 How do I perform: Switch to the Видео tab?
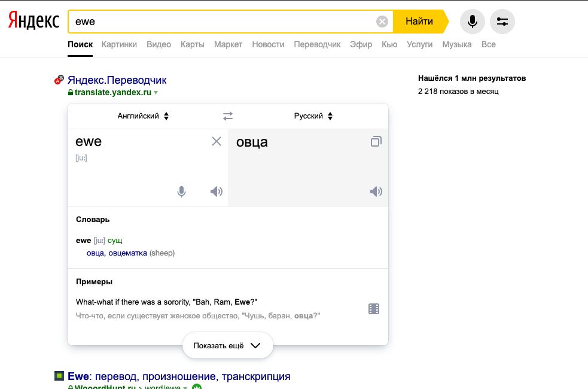159,44
